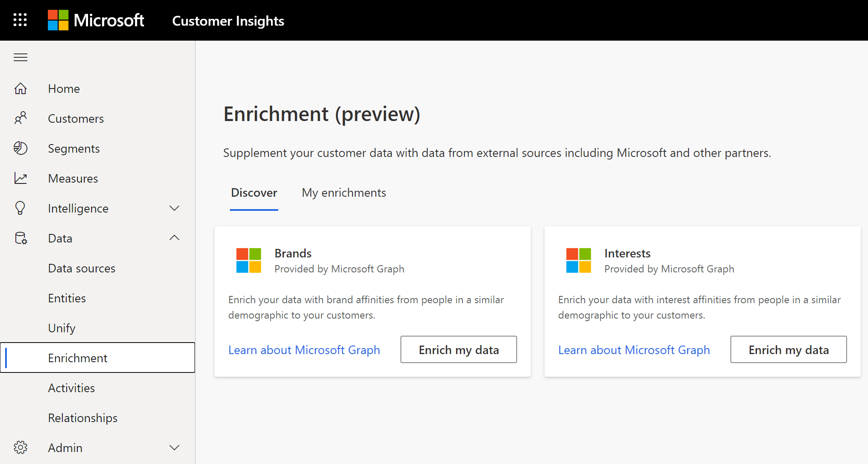Click the Segments navigation icon
Viewport: 868px width, 464px height.
[x=20, y=148]
